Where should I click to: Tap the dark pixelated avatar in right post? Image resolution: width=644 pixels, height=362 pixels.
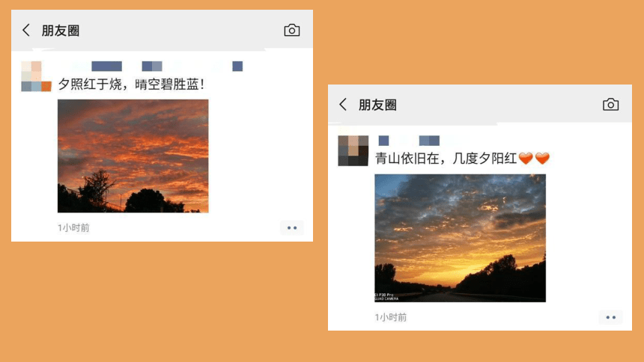coord(353,150)
